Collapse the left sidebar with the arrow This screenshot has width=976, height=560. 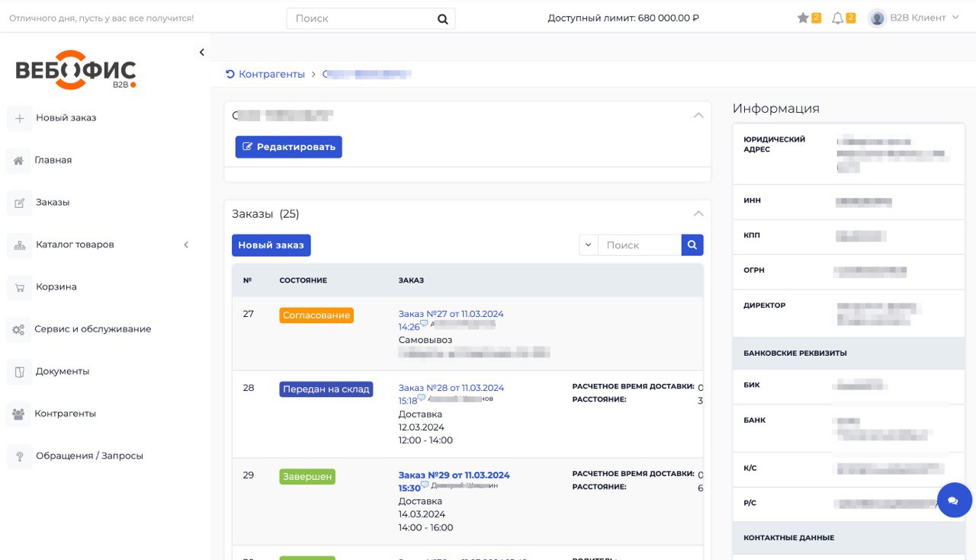(x=202, y=53)
